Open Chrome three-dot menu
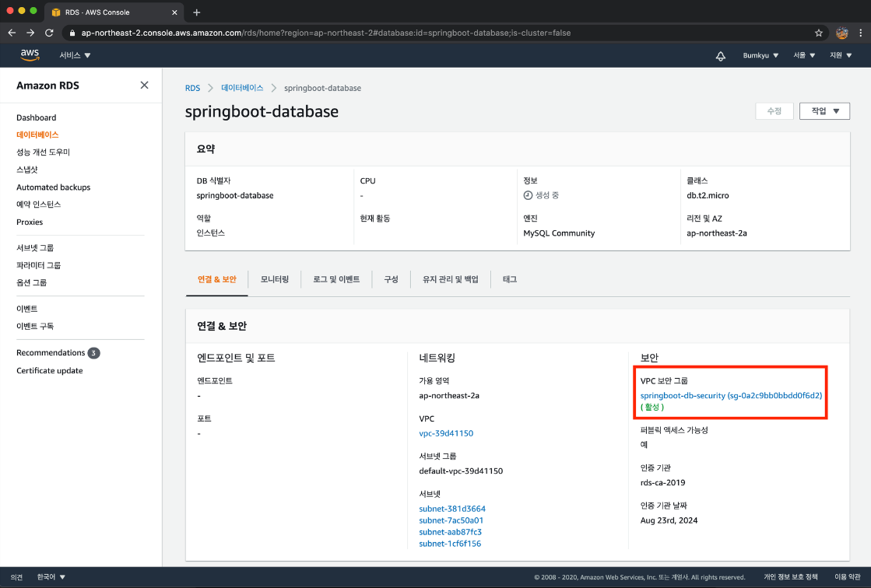The height and width of the screenshot is (588, 871). [860, 33]
